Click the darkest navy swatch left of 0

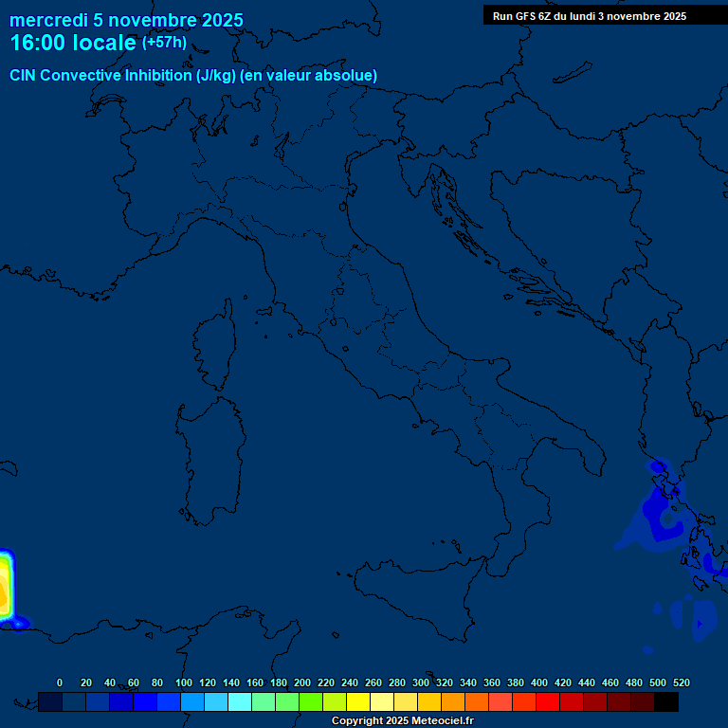[50, 702]
